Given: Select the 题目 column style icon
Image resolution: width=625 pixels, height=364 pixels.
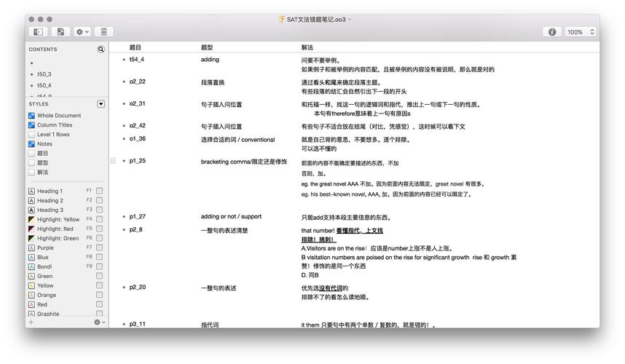Looking at the screenshot, I should [31, 154].
